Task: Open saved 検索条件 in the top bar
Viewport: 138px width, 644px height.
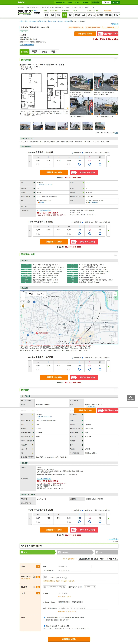Action: coord(85,2)
